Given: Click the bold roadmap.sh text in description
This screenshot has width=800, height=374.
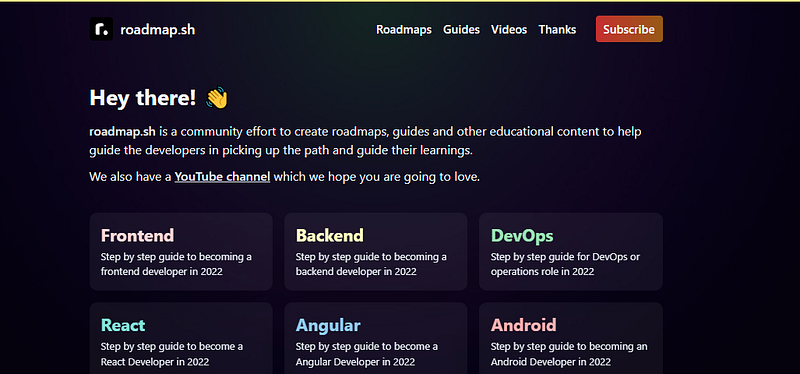Looking at the screenshot, I should (122, 132).
